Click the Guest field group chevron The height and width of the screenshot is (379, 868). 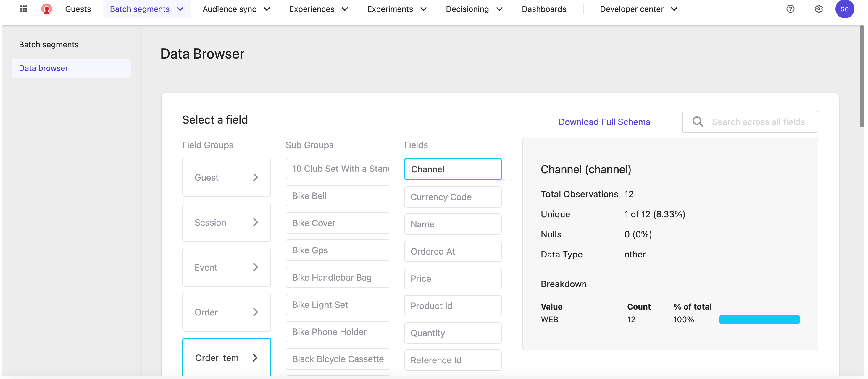255,177
